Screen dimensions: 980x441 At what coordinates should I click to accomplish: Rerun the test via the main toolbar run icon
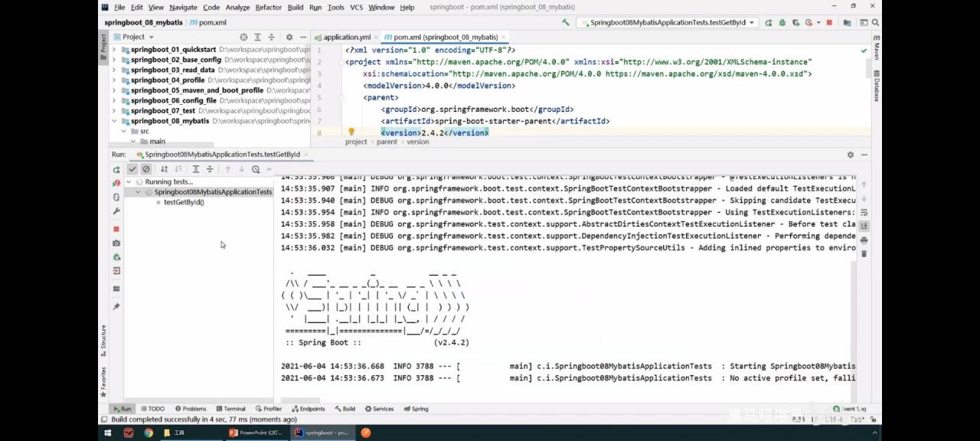tap(768, 22)
